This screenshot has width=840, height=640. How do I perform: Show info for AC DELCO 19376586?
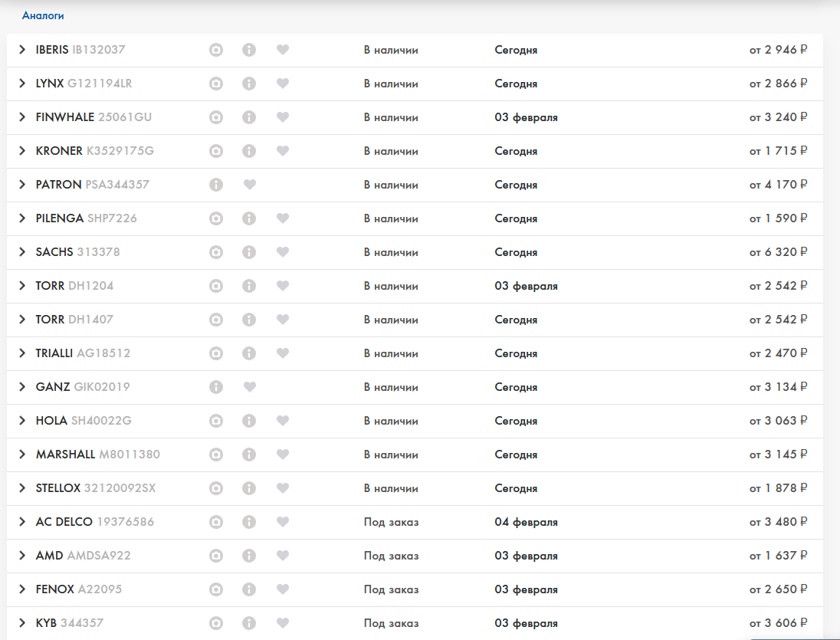coord(249,522)
